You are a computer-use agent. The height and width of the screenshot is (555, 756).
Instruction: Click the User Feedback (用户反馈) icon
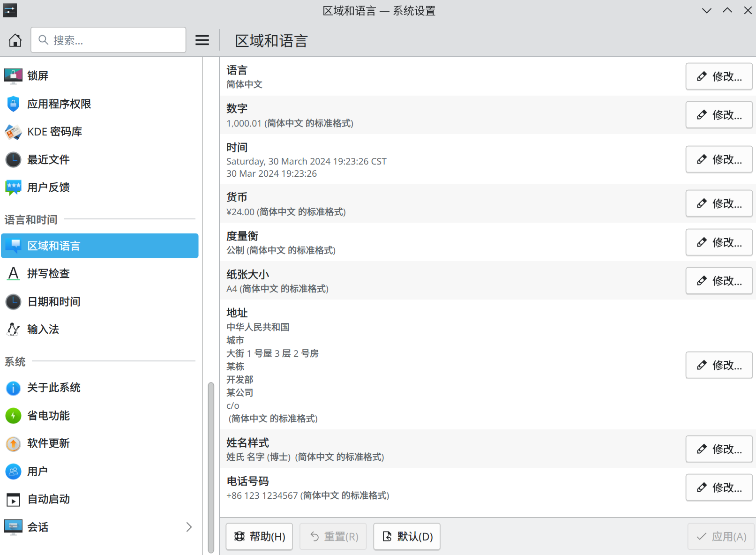click(x=13, y=187)
